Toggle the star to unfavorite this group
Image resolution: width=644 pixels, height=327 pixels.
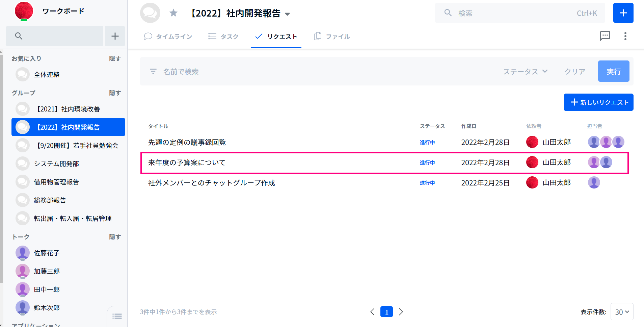(x=173, y=13)
